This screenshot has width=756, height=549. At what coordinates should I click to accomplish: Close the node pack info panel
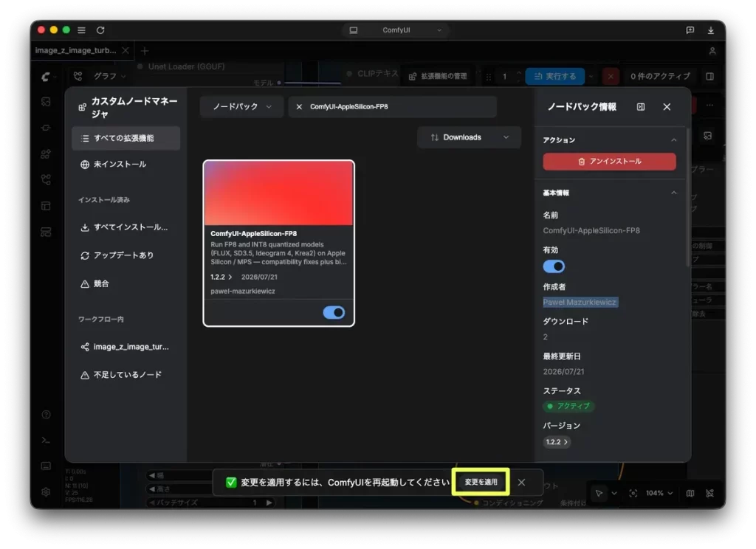pyautogui.click(x=667, y=106)
